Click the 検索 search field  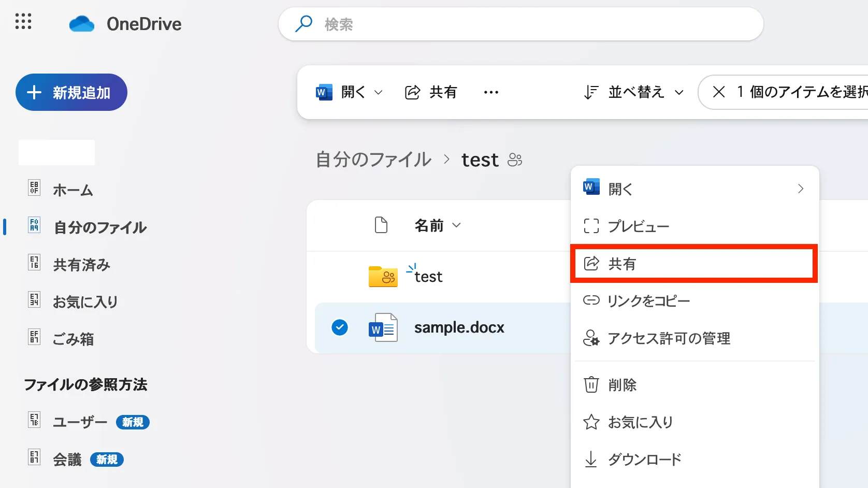[520, 24]
